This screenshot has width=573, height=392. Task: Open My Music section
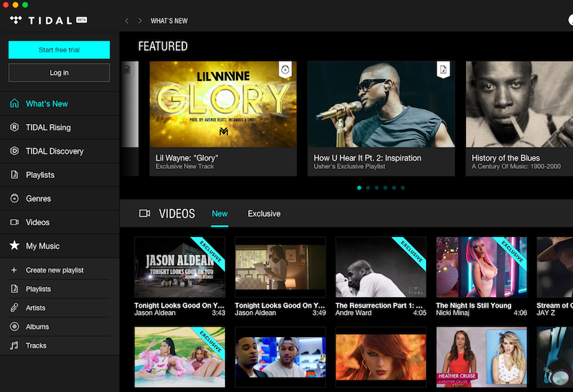pos(60,246)
